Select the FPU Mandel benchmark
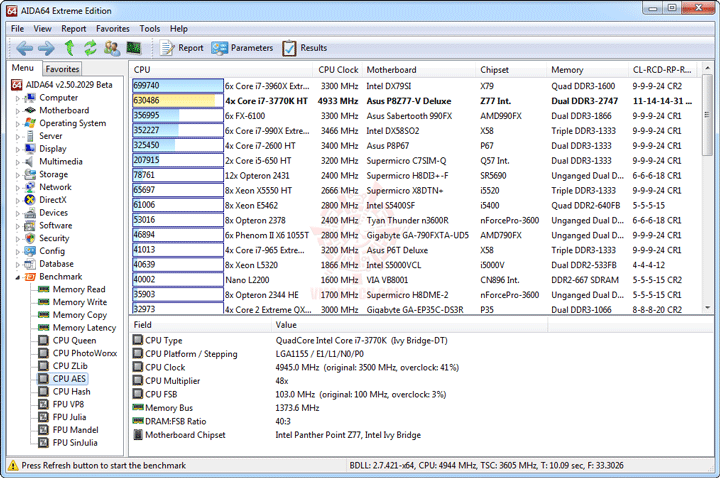This screenshot has width=720, height=478. [69, 430]
